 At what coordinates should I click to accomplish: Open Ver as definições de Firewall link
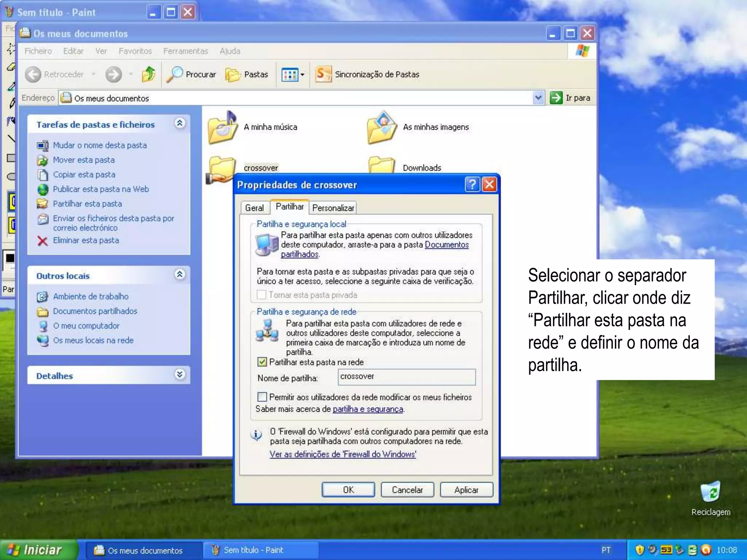[342, 454]
